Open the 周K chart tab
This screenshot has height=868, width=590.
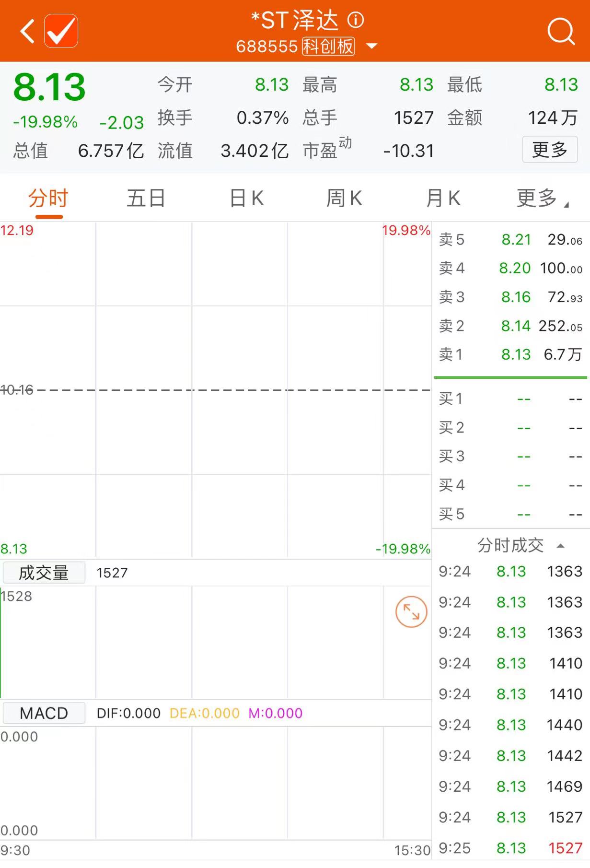pos(344,198)
